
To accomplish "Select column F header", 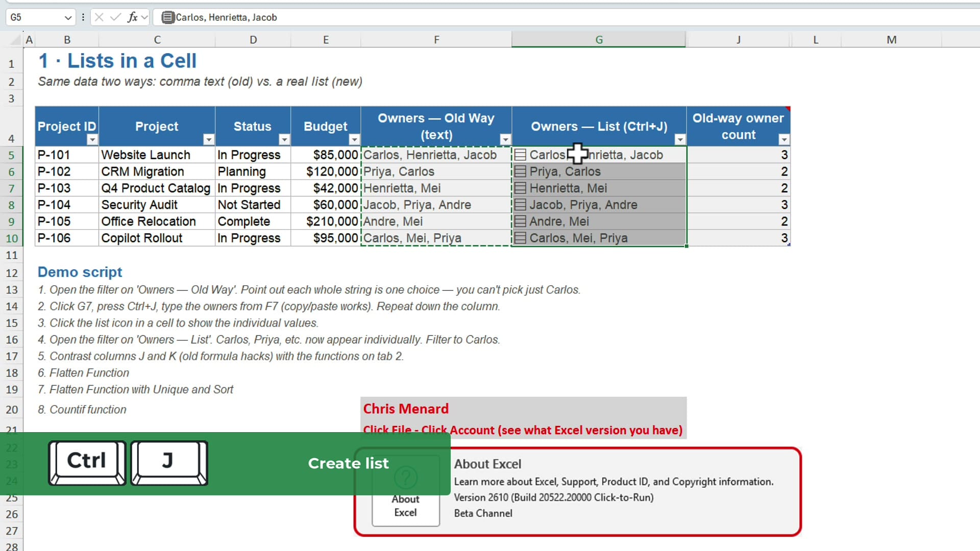I will [x=436, y=40].
